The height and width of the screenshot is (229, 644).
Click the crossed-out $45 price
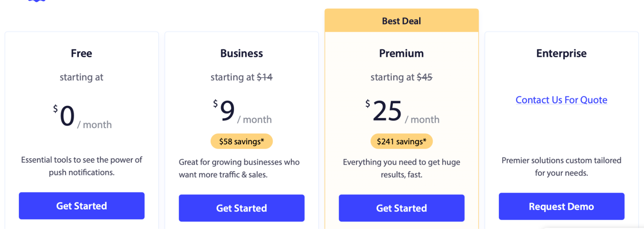tap(424, 77)
